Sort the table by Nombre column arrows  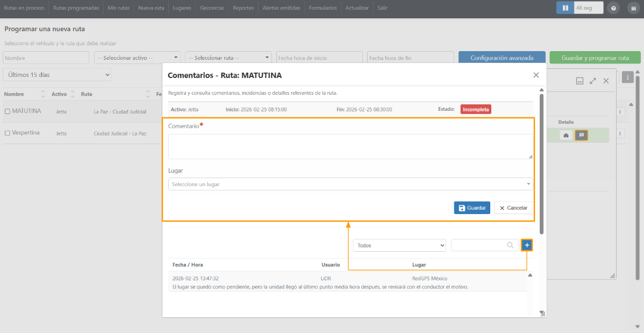pos(43,94)
